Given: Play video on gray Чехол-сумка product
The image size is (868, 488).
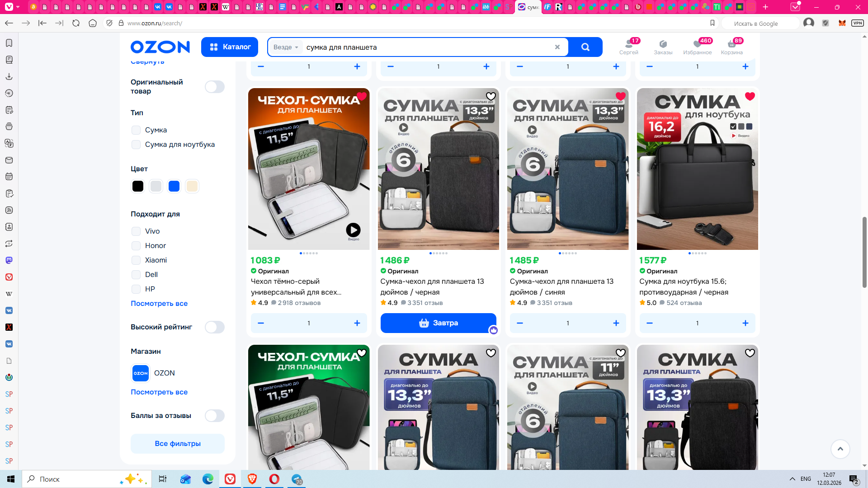Looking at the screenshot, I should (x=353, y=230).
